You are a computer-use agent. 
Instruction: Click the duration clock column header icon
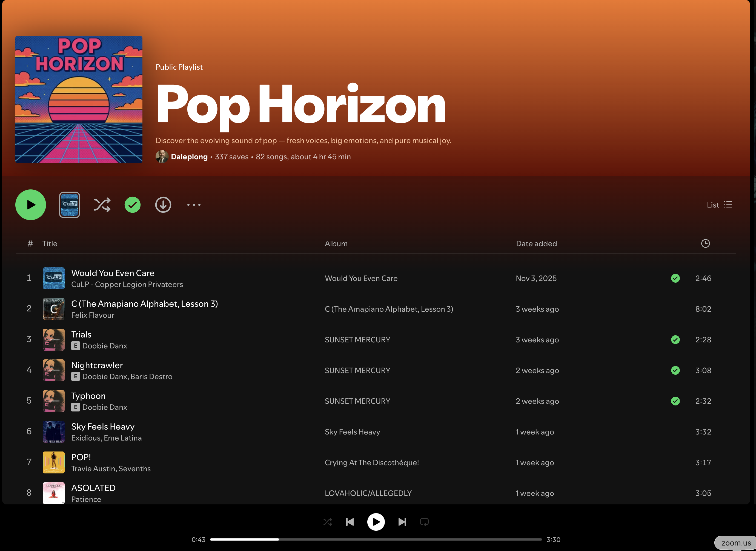pyautogui.click(x=705, y=243)
